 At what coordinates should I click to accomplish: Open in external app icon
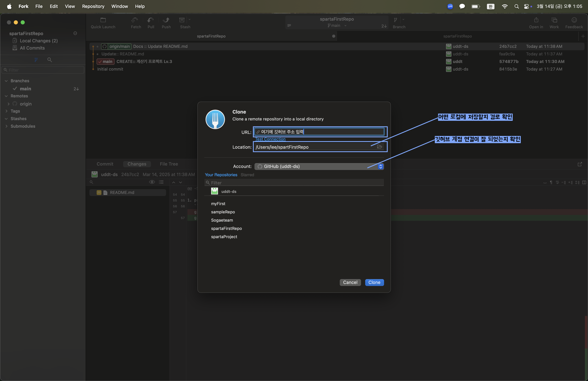[536, 20]
